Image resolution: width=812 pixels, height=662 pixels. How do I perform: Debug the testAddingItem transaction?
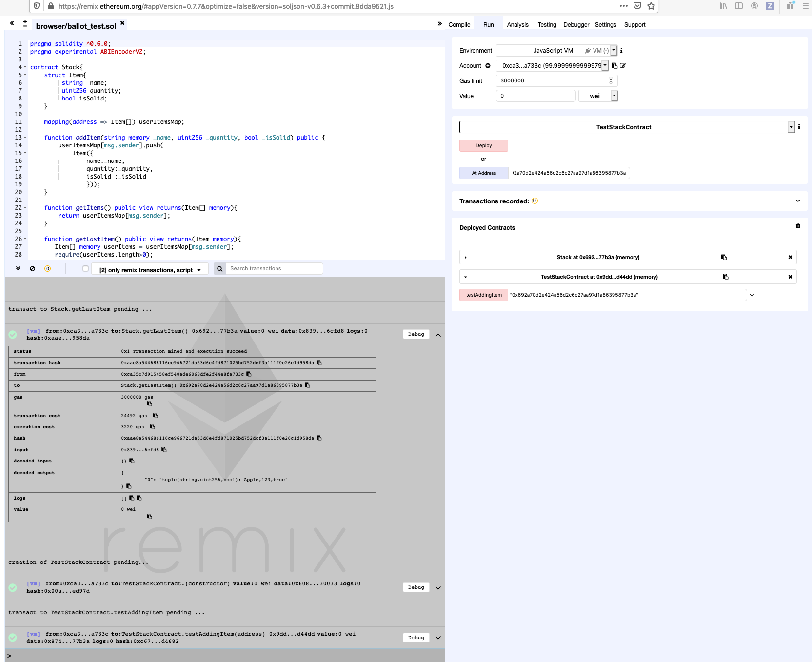pyautogui.click(x=416, y=638)
